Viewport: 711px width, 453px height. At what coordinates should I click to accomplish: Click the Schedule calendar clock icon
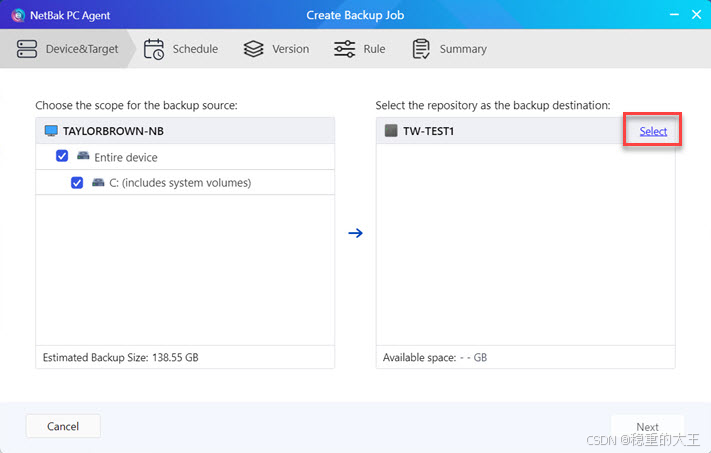tap(154, 49)
